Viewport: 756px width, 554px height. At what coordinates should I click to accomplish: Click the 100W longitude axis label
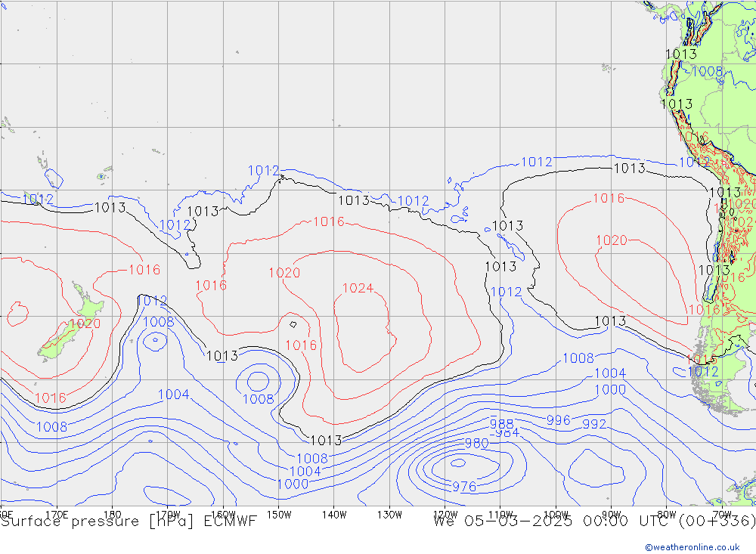click(x=556, y=515)
